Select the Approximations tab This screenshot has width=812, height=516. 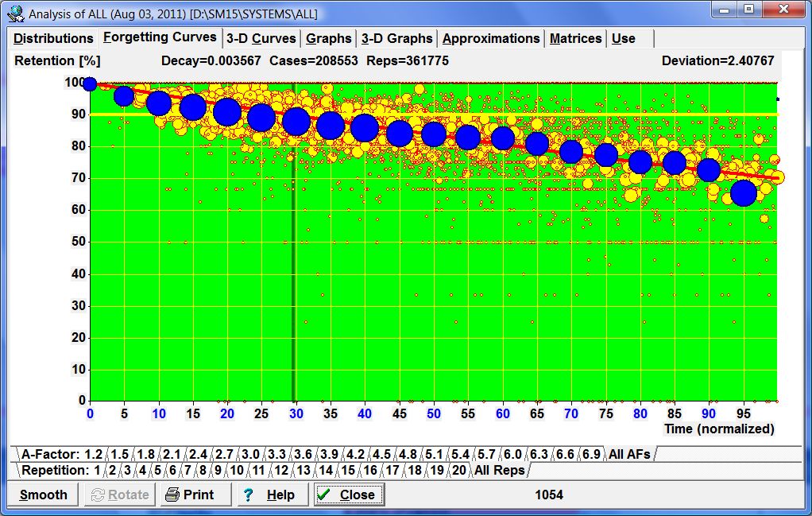(491, 38)
